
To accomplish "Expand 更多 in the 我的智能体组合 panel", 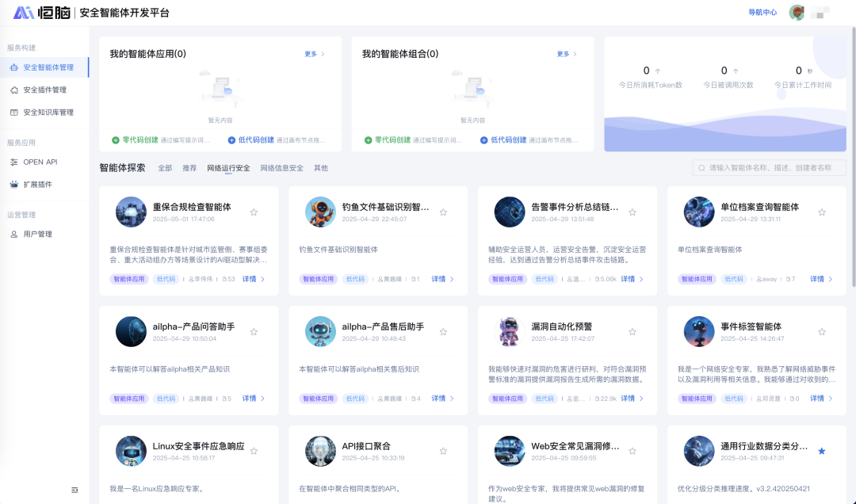I will (x=567, y=54).
